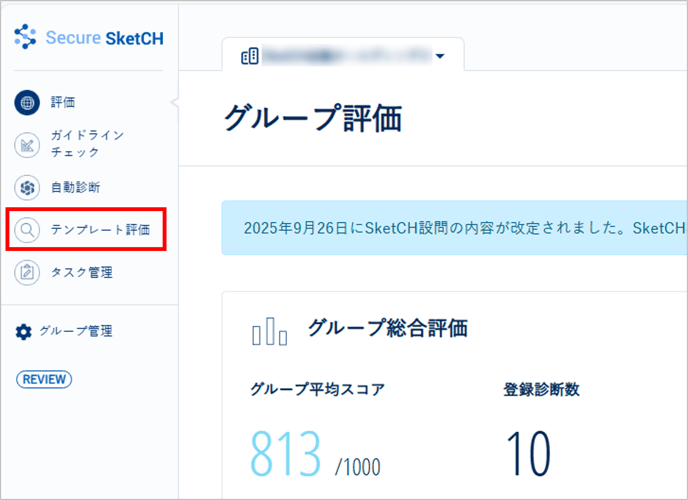
Task: Open グループ管理 settings link
Action: coord(76,332)
